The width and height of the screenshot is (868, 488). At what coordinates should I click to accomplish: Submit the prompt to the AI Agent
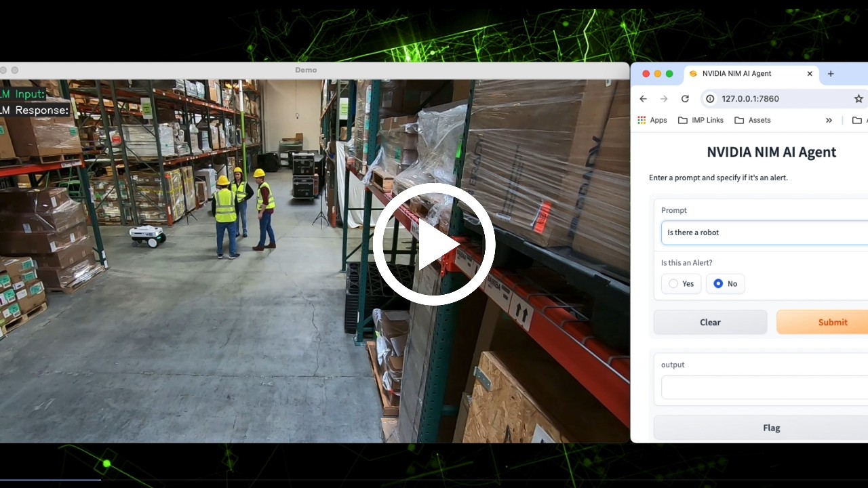point(833,322)
